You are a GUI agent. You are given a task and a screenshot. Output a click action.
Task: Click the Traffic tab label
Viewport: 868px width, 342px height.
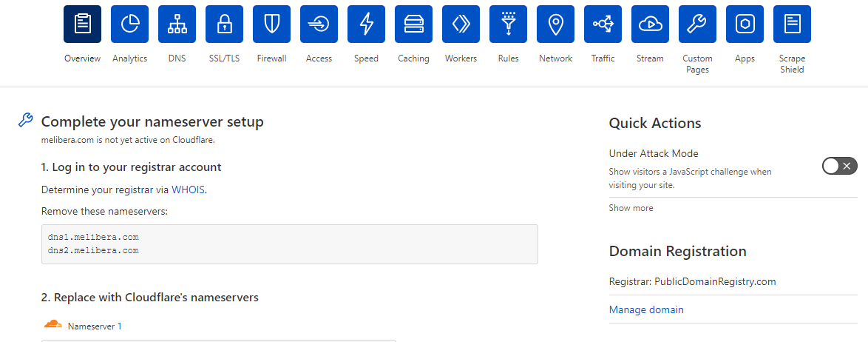[603, 58]
